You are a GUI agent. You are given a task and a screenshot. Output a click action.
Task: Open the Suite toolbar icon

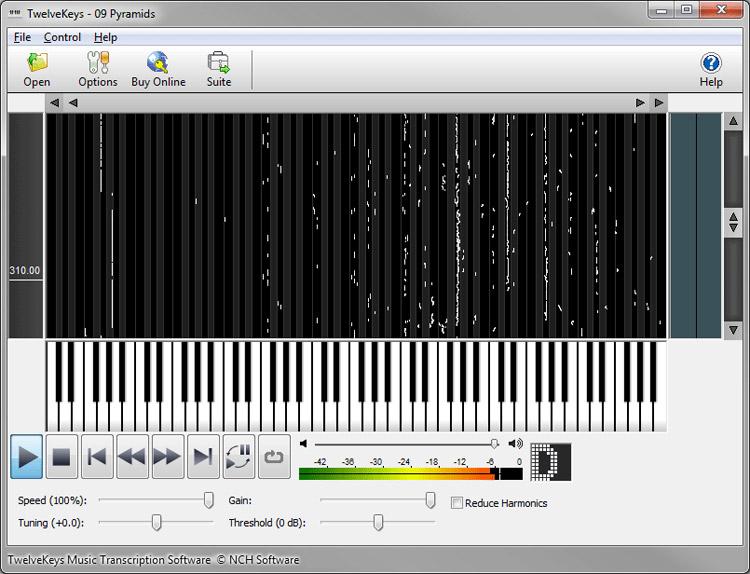point(219,70)
